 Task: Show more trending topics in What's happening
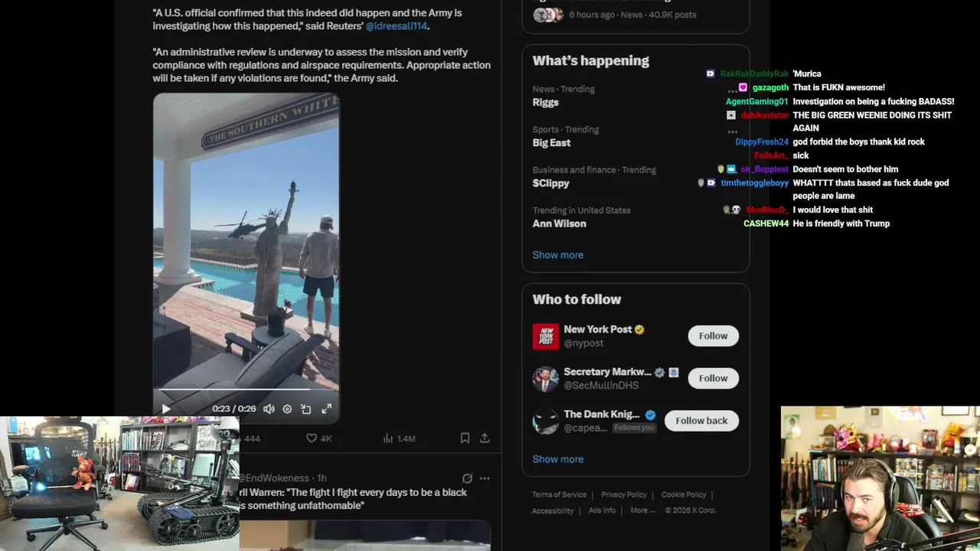point(558,255)
